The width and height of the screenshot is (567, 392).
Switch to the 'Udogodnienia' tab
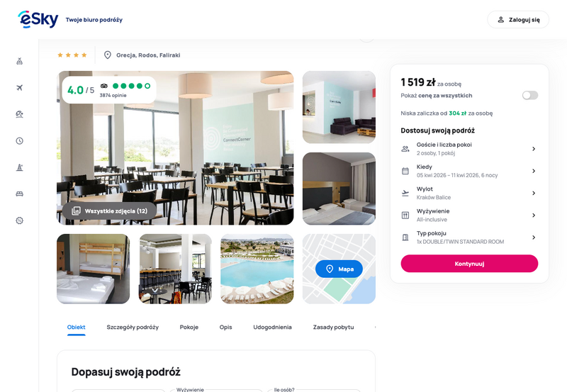point(272,327)
